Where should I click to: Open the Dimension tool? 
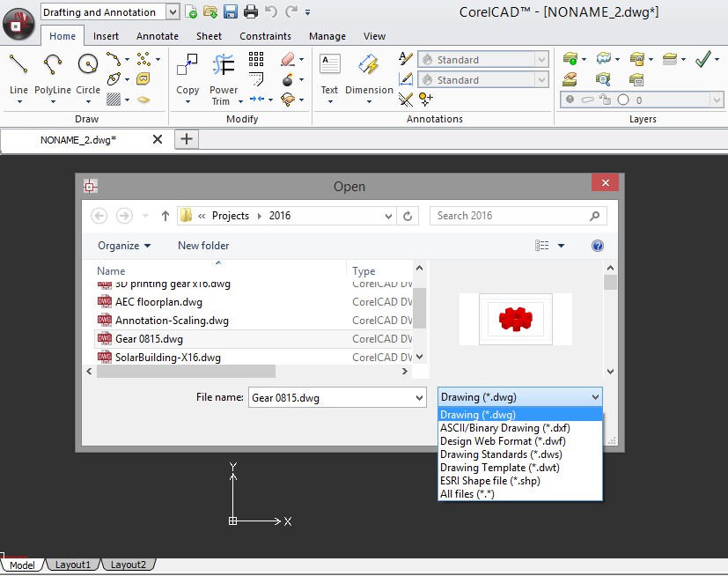[369, 65]
